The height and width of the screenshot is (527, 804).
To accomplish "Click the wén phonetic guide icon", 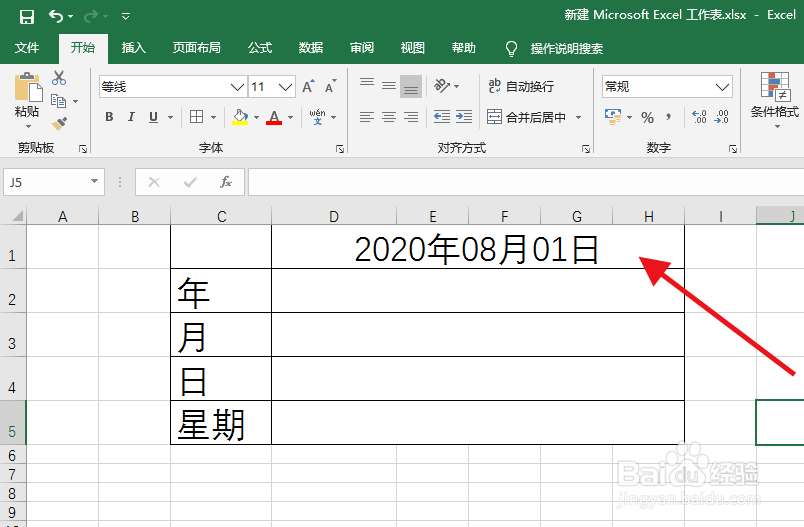I will [317, 117].
